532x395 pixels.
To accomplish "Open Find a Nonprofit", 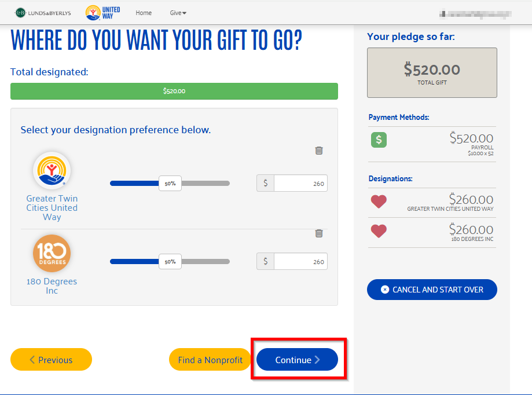I will [x=210, y=359].
